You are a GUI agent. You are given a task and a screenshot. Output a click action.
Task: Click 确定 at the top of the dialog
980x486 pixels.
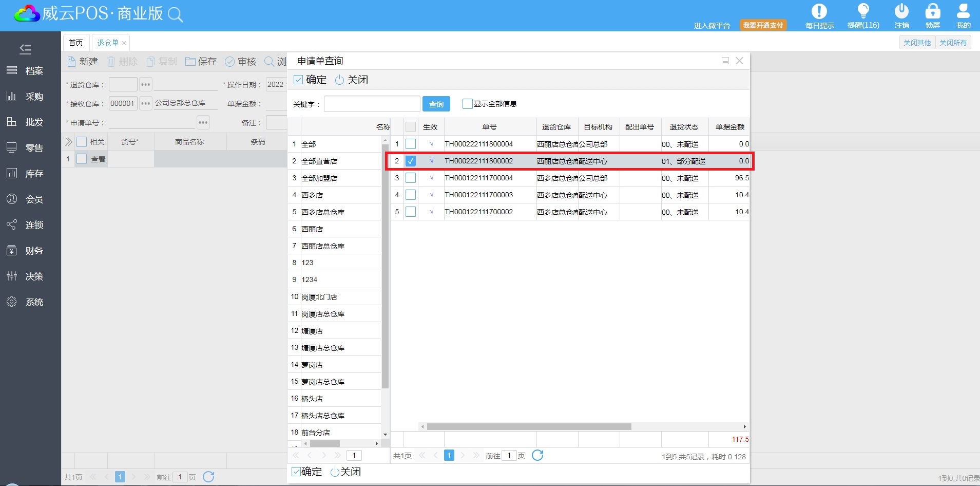(x=310, y=80)
